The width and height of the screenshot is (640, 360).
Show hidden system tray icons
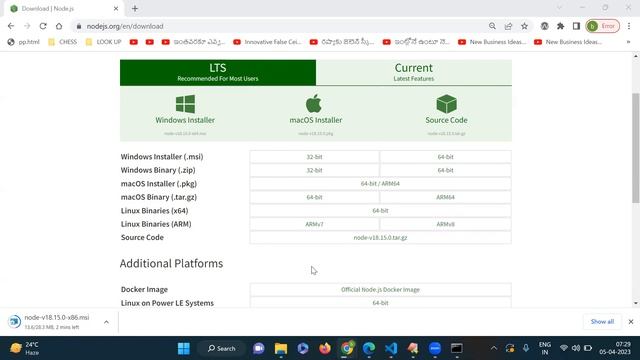click(x=494, y=348)
